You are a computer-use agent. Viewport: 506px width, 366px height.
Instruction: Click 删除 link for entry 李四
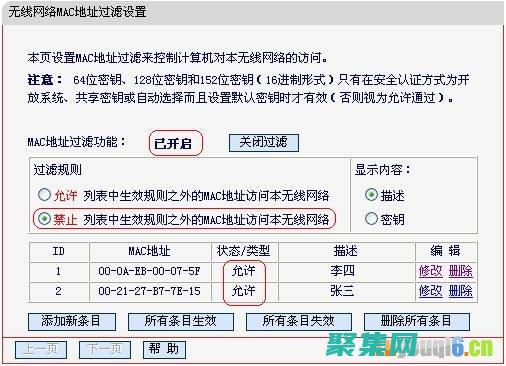click(x=460, y=271)
